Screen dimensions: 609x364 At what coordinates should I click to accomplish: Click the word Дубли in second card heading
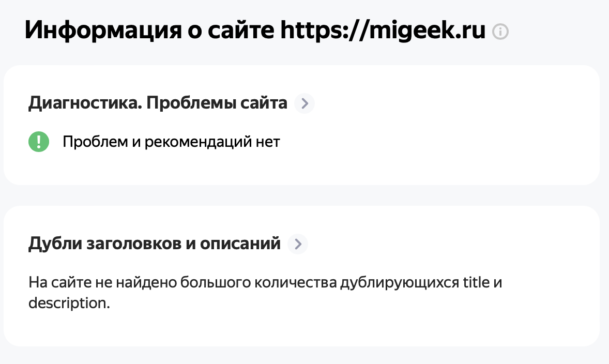55,244
